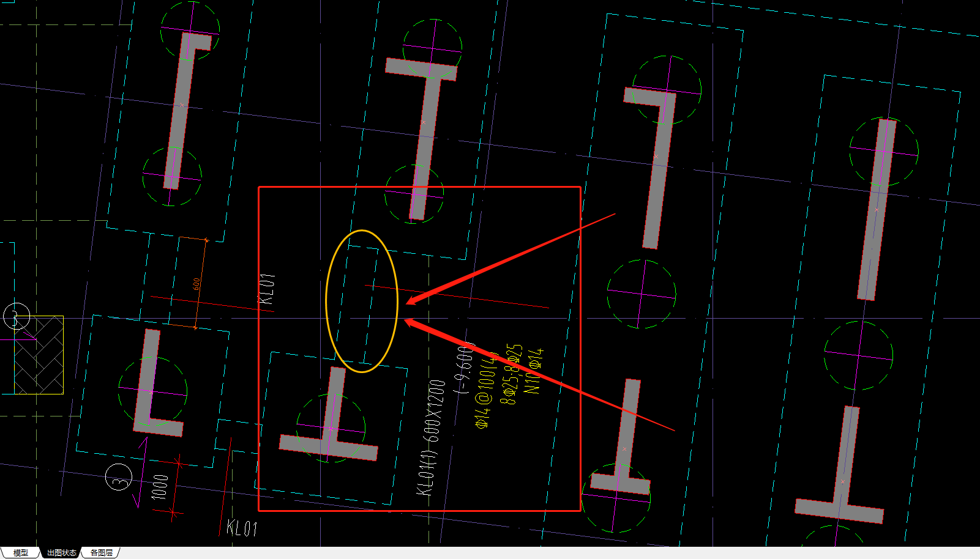
Task: Click the vertical KL01 label beside the orange oval
Action: pyautogui.click(x=267, y=289)
